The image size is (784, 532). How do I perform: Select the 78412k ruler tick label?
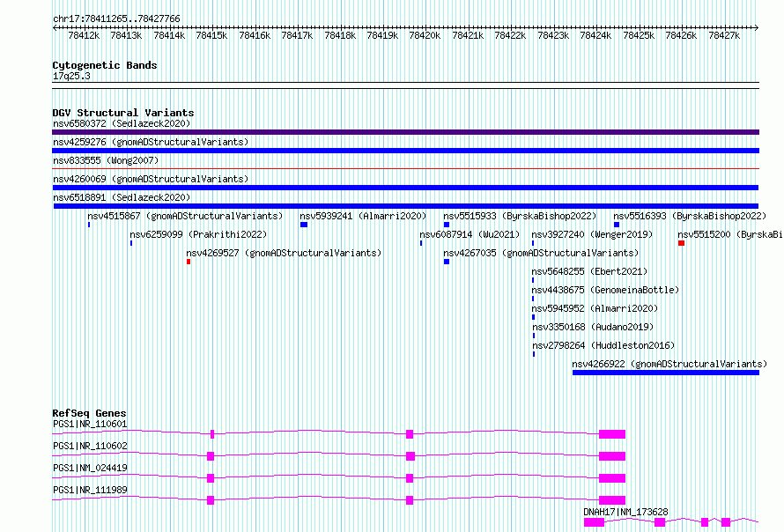click(x=84, y=35)
